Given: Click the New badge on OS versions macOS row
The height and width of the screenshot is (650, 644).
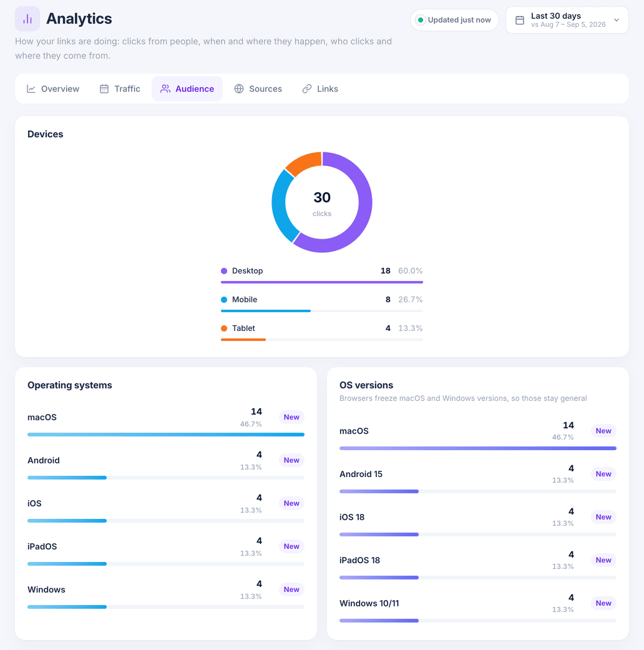Looking at the screenshot, I should tap(603, 431).
